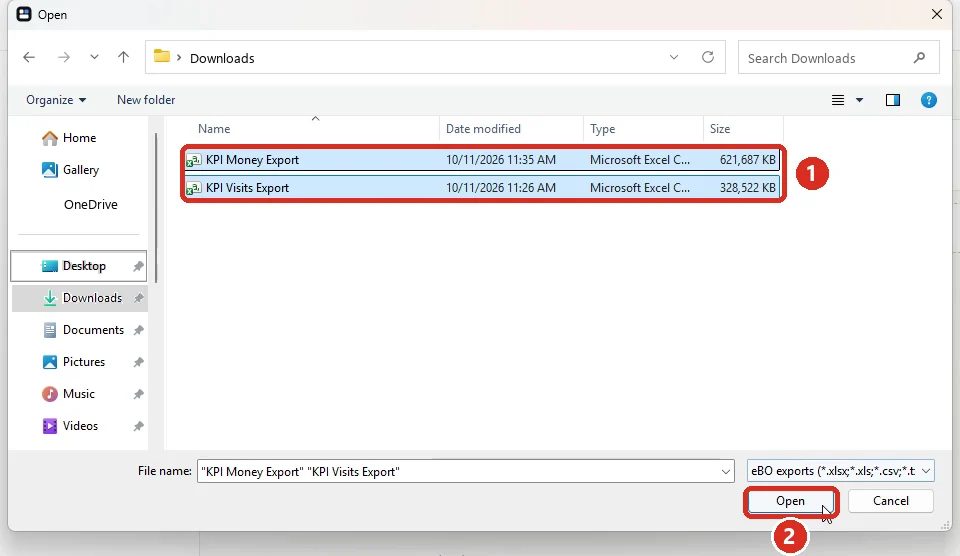This screenshot has width=960, height=556.
Task: Select Pictures in the navigation pane
Action: coord(73,362)
